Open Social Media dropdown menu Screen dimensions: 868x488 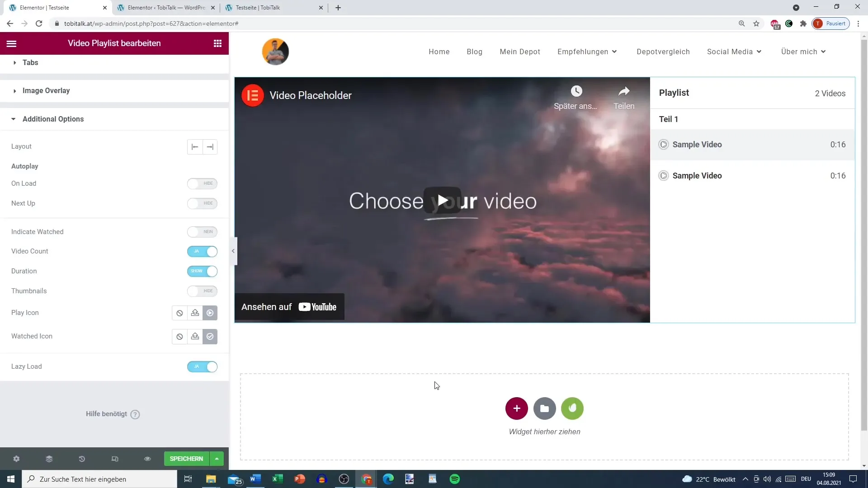[x=734, y=52]
